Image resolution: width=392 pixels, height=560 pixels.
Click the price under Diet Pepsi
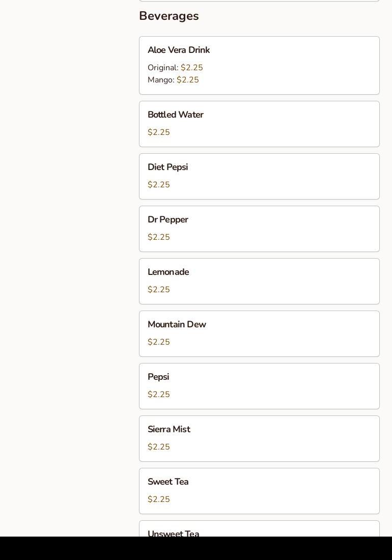coord(159,185)
